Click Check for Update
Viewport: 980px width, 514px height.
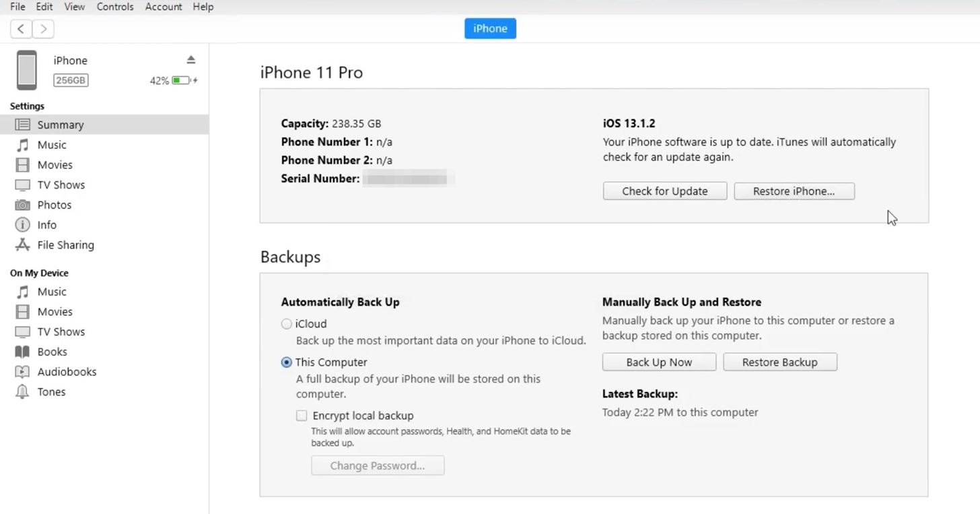click(664, 191)
